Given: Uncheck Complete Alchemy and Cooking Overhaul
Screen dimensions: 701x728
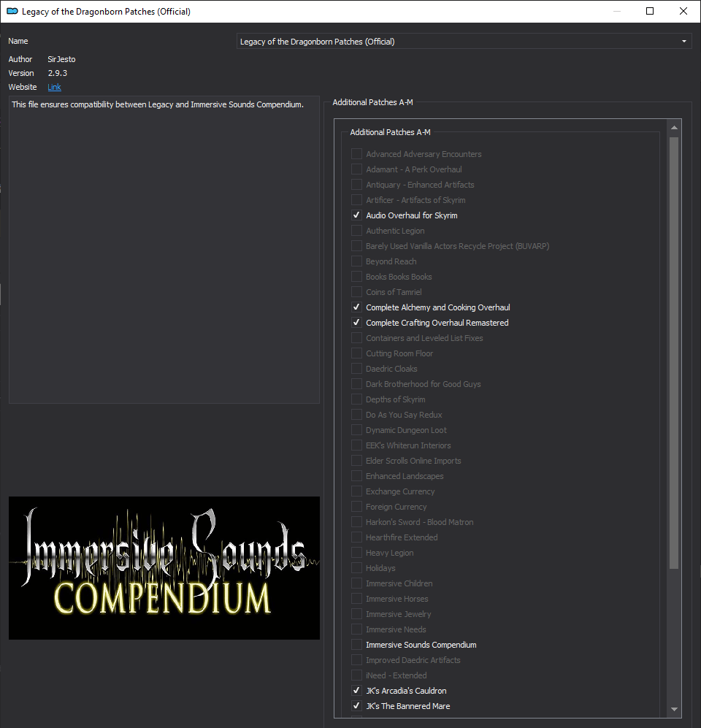Looking at the screenshot, I should pos(356,307).
